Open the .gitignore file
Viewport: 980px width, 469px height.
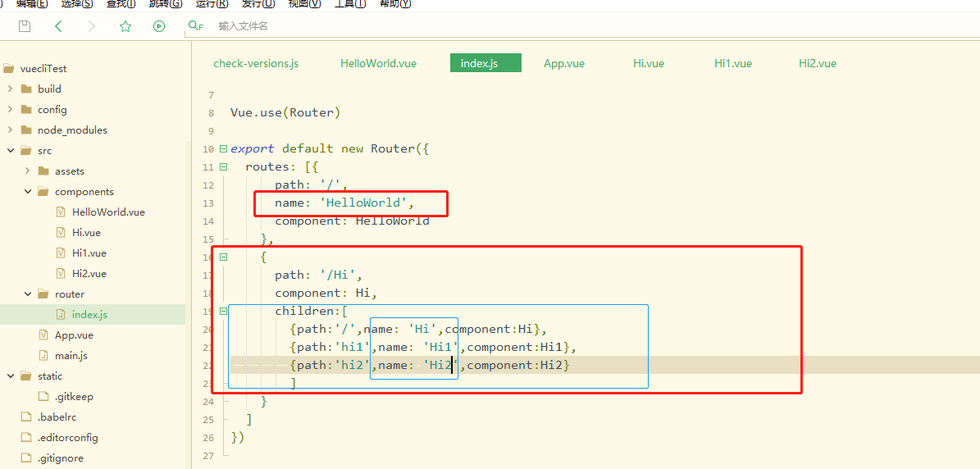tap(61, 458)
